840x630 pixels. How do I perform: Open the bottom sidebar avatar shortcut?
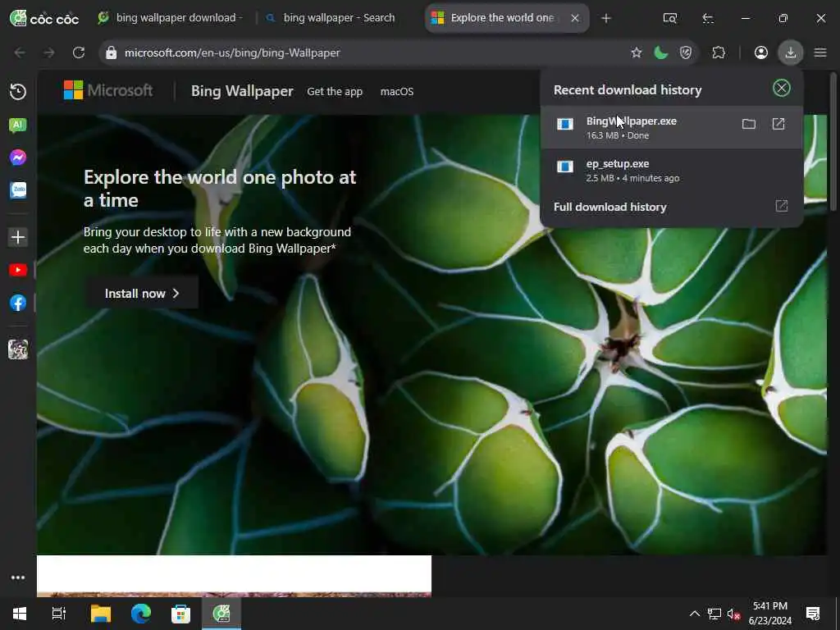[18, 349]
